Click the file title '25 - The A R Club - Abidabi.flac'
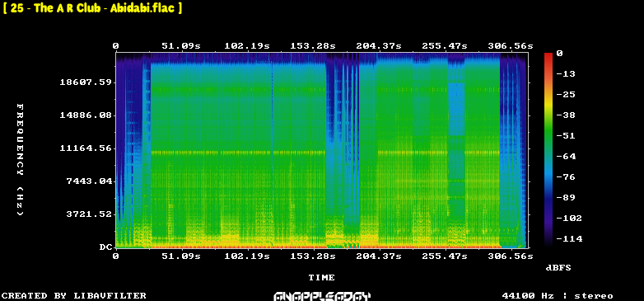Viewport: 644px width, 301px height. coord(92,7)
